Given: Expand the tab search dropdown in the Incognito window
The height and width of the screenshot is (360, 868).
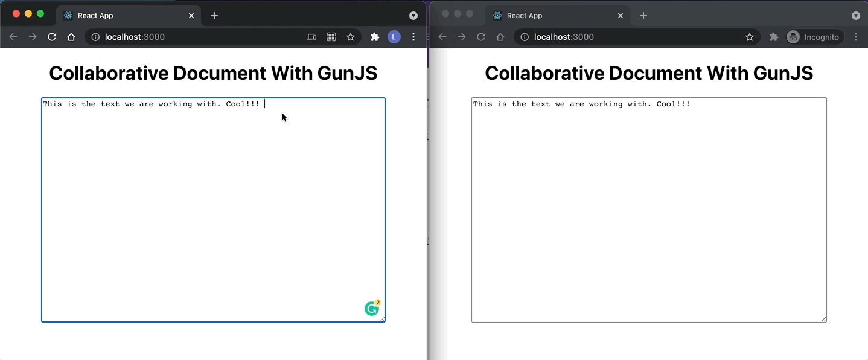Looking at the screenshot, I should pos(855,16).
